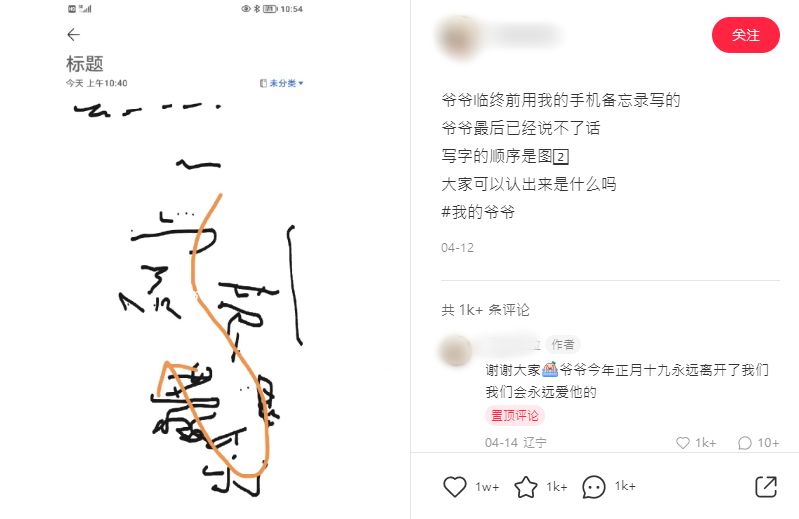Image resolution: width=799 pixels, height=519 pixels.
Task: Click the blurred author username at the top
Action: coord(525,36)
